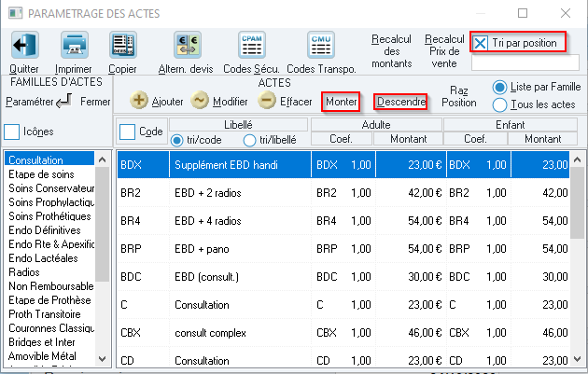
Task: Click the 46,00 € adult amount cell
Action: pos(411,333)
